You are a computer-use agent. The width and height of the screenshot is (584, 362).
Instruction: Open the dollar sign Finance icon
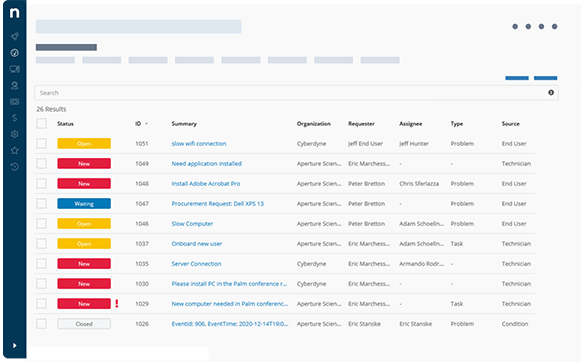coord(15,118)
